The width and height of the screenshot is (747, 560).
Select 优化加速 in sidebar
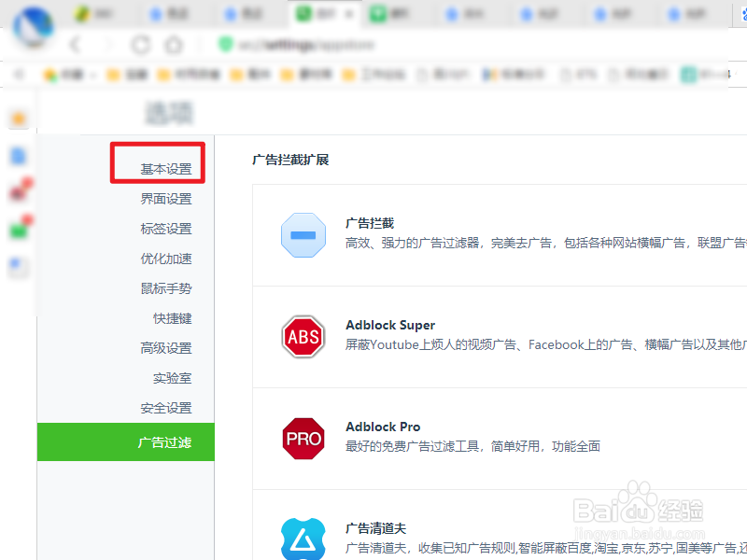[166, 259]
